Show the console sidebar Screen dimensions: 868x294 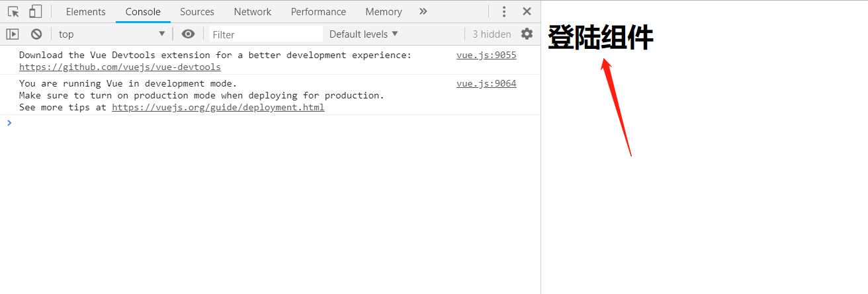coord(12,34)
